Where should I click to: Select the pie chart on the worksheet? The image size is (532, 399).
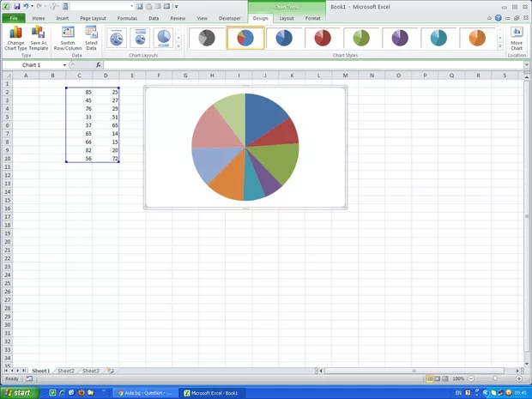tap(245, 147)
